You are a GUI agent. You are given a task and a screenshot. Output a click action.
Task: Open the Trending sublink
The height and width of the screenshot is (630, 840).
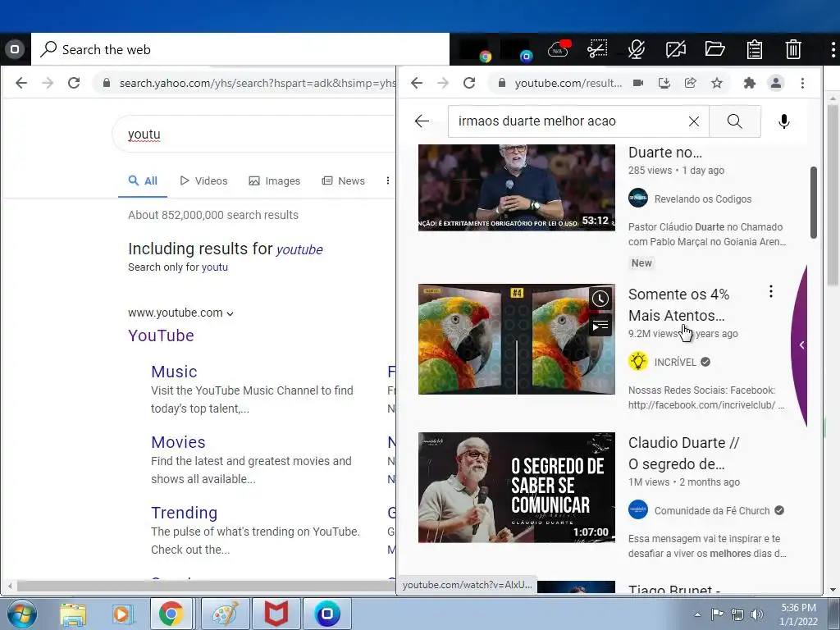185,514
